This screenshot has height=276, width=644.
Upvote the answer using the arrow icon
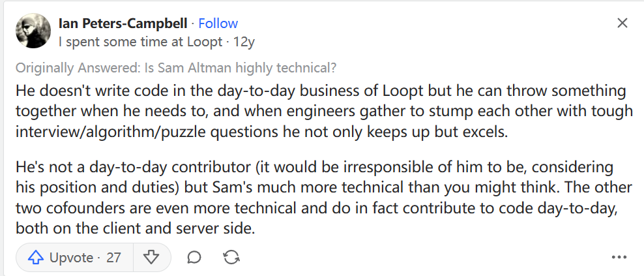click(36, 258)
